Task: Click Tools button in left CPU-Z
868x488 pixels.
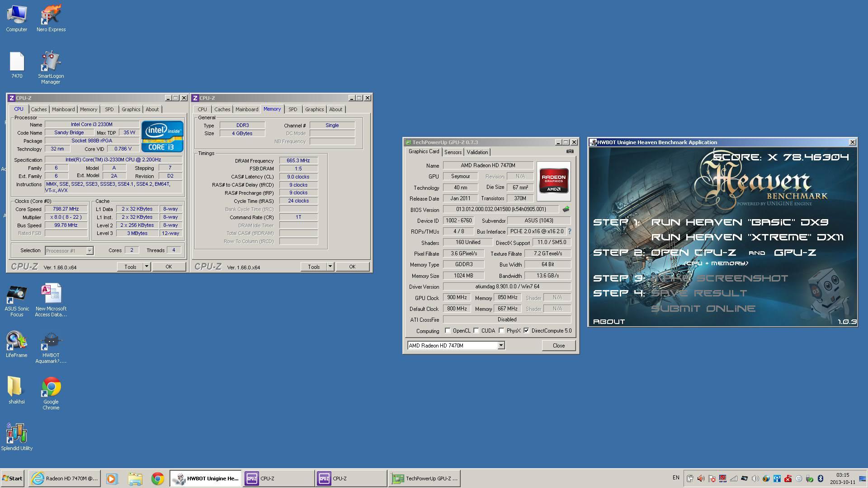Action: 130,267
